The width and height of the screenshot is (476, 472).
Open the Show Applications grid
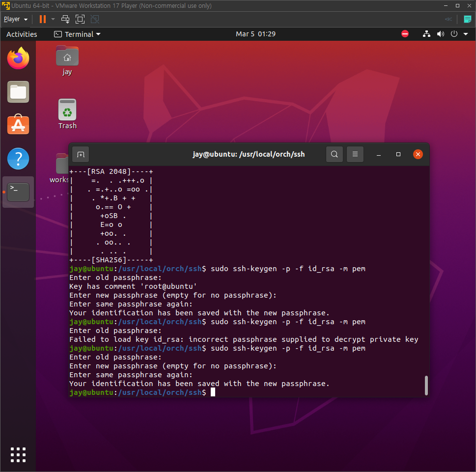tap(18, 454)
